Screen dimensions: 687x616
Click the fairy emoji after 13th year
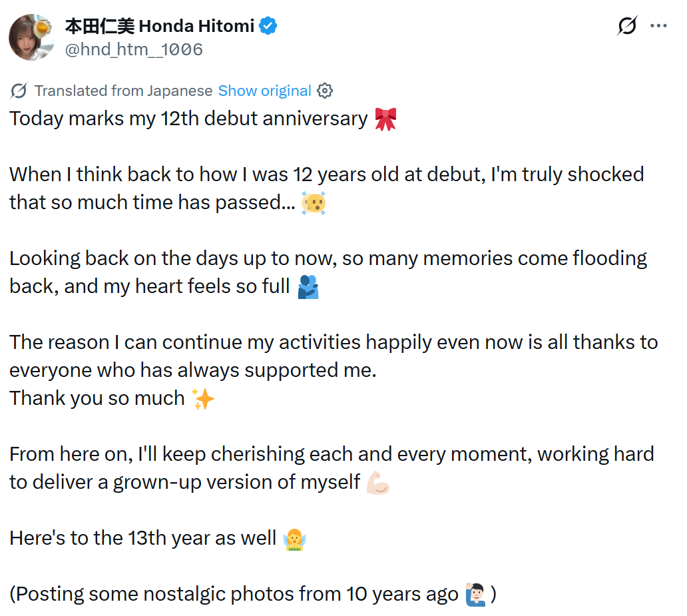coord(294,539)
